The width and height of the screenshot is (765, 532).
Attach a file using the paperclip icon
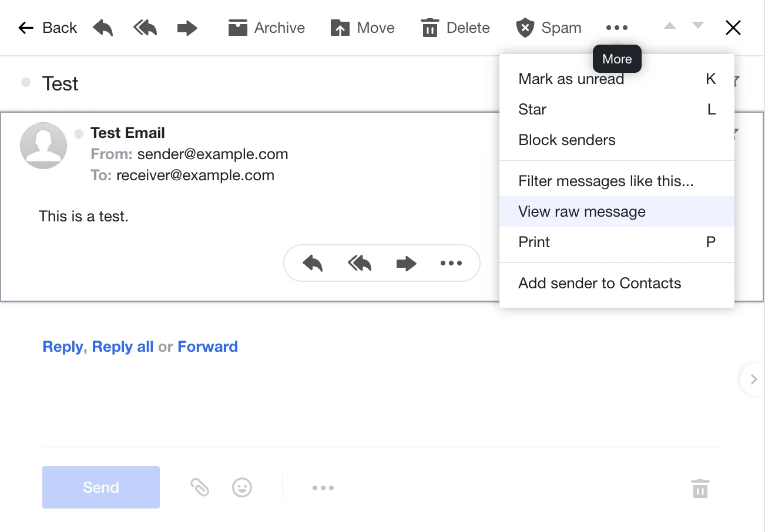tap(200, 487)
